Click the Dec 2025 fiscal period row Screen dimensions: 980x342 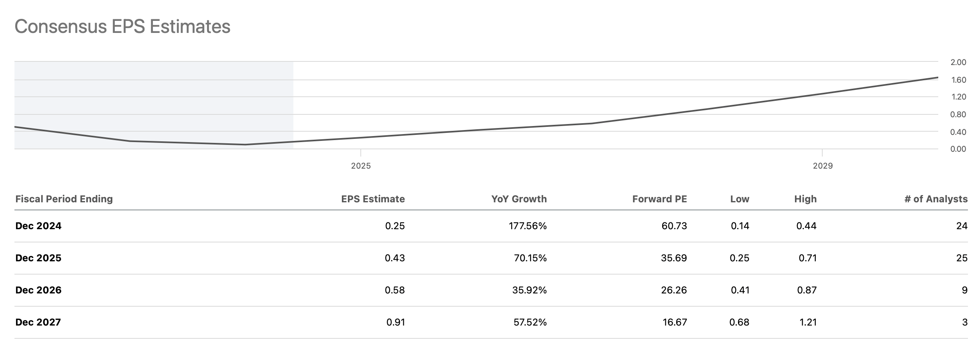tap(39, 258)
